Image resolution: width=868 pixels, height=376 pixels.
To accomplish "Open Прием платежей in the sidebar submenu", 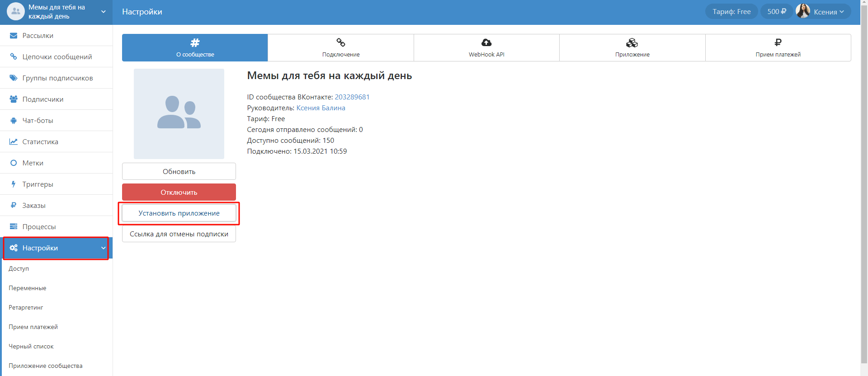I will point(57,327).
